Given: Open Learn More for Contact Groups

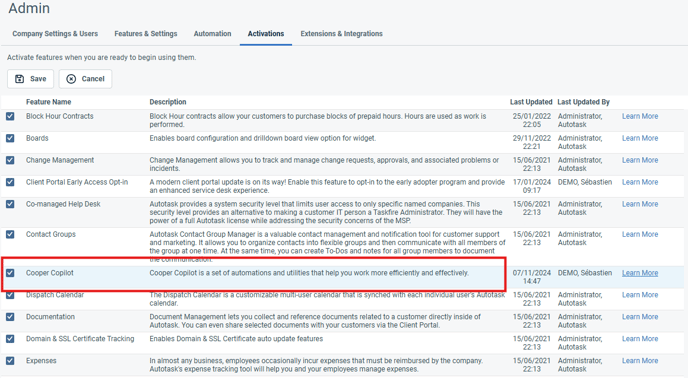Looking at the screenshot, I should 640,234.
